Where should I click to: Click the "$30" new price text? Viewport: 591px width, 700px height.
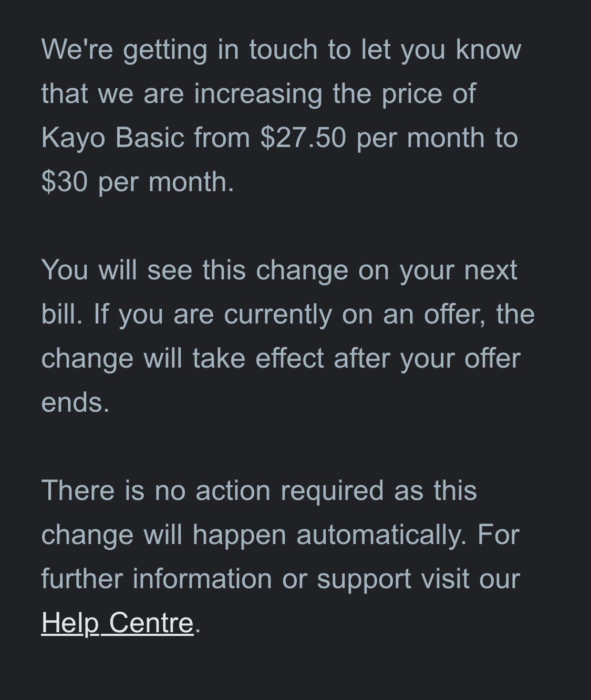click(x=64, y=182)
